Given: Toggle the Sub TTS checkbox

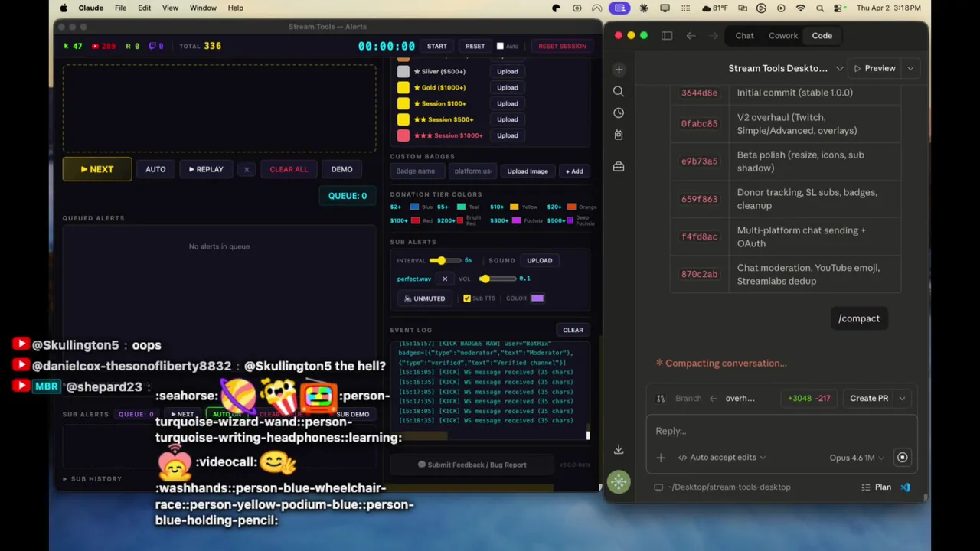Looking at the screenshot, I should (467, 298).
